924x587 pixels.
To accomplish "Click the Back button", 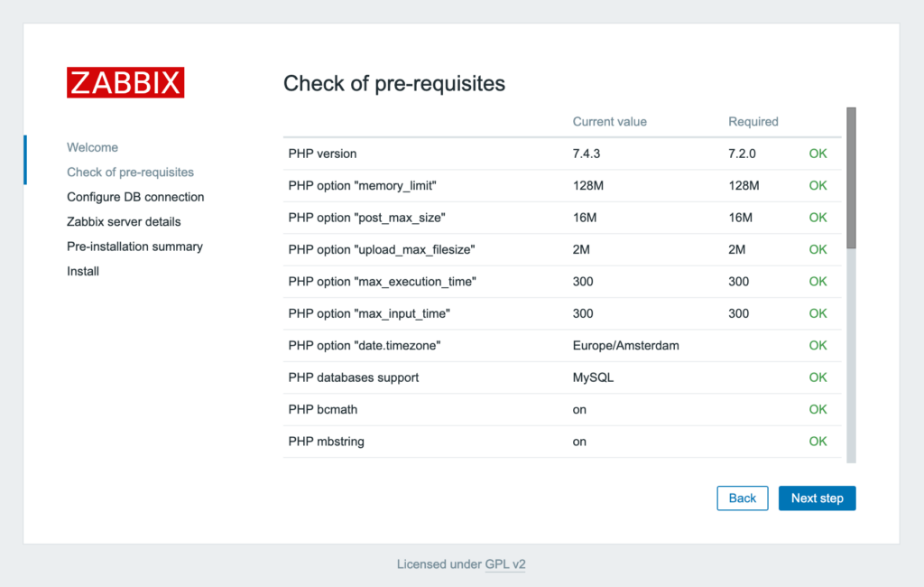I will click(742, 498).
